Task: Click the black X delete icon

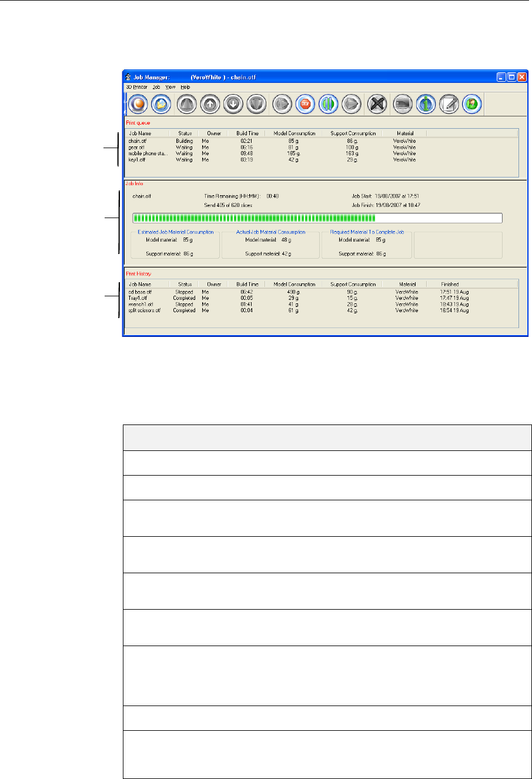Action: tap(377, 104)
